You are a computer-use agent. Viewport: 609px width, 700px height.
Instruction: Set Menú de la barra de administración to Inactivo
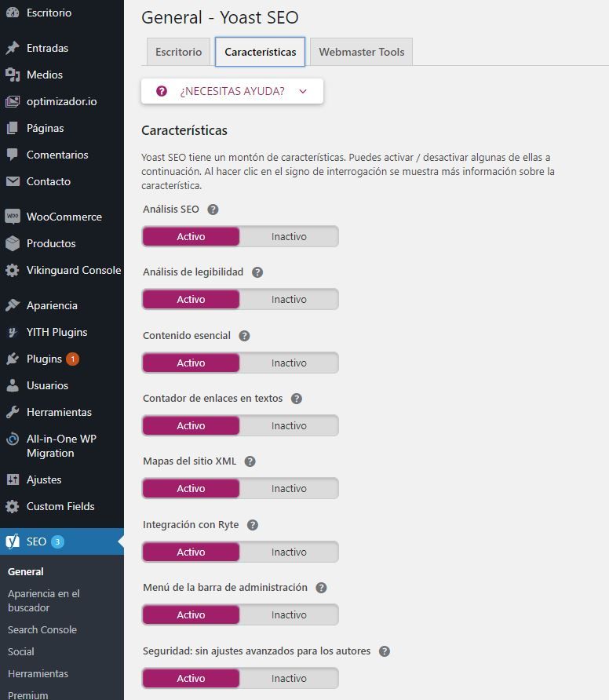(289, 615)
